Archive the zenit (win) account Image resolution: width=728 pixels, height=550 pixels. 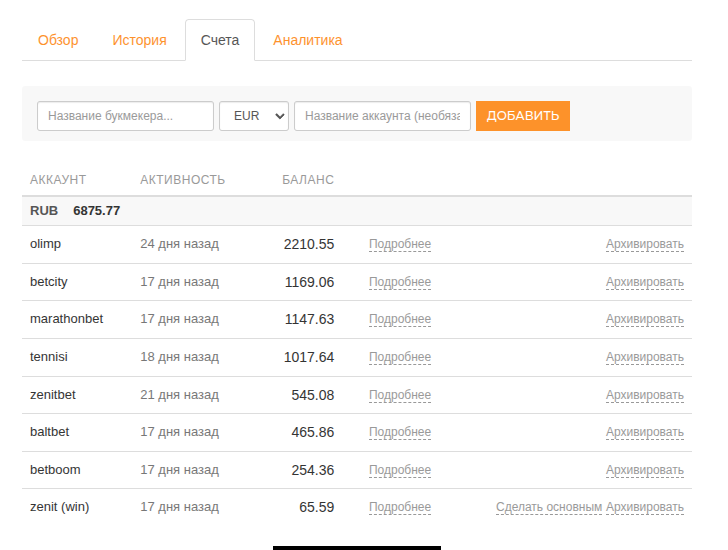[644, 507]
